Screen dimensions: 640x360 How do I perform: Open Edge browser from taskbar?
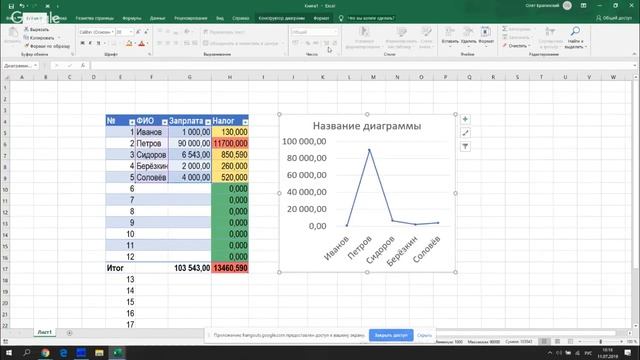pyautogui.click(x=63, y=353)
